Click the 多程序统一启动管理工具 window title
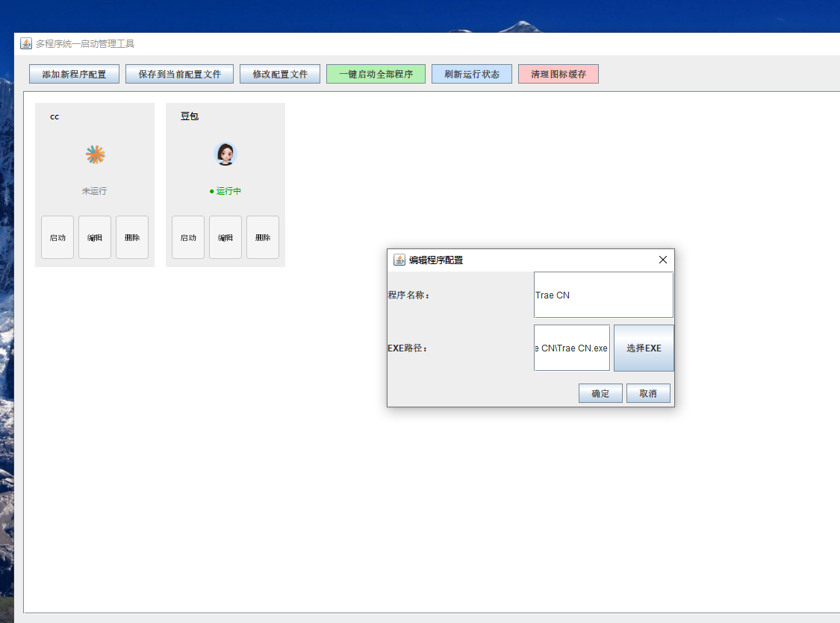The width and height of the screenshot is (840, 623). tap(85, 43)
